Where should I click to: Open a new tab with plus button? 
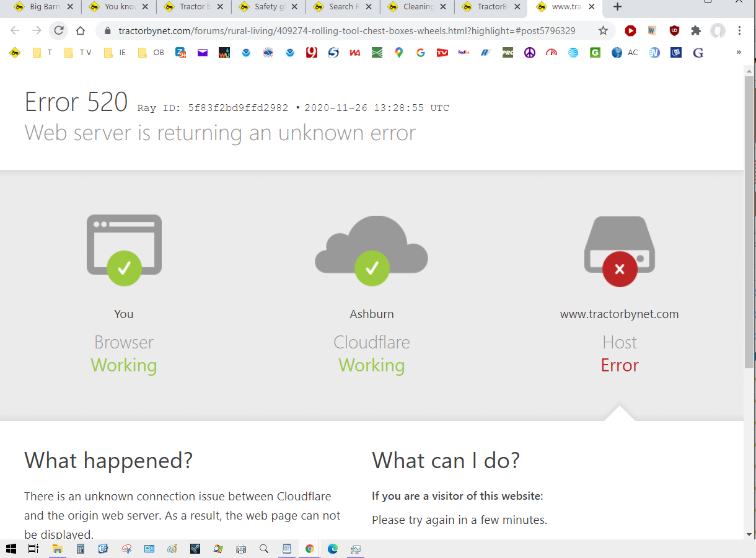pos(617,7)
